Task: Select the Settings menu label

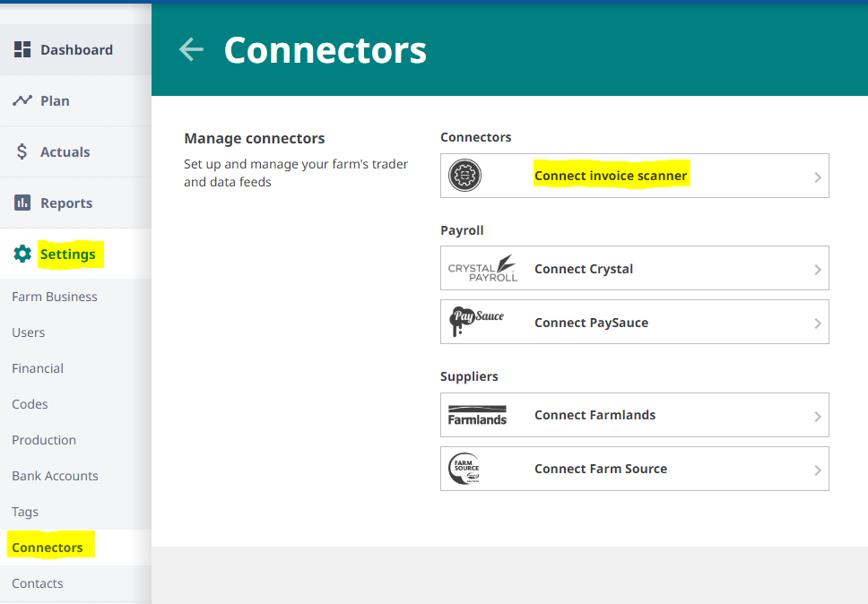Action: [67, 254]
